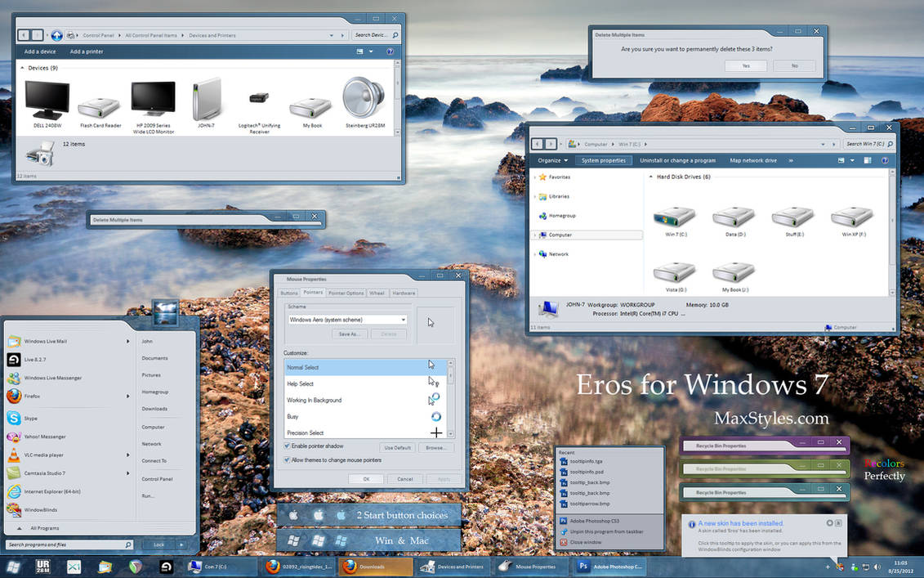Click the help icon in Devices toolbar
Screen dimensions: 924x578
point(390,52)
